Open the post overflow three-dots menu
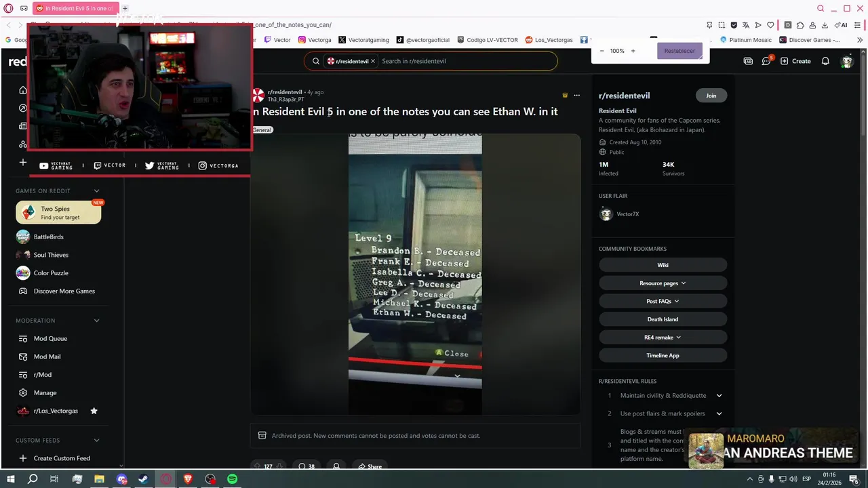This screenshot has width=868, height=488. point(576,95)
